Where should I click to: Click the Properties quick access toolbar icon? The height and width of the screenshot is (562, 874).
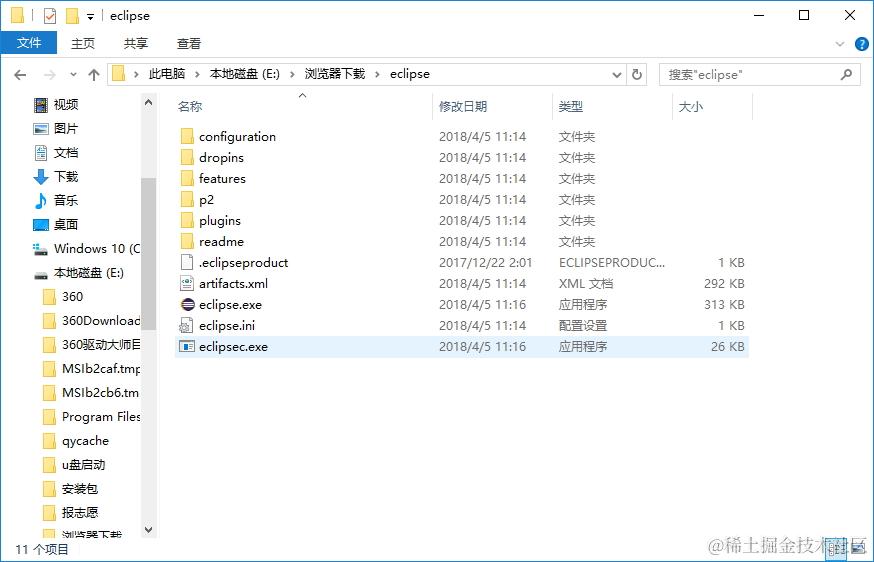tap(50, 16)
